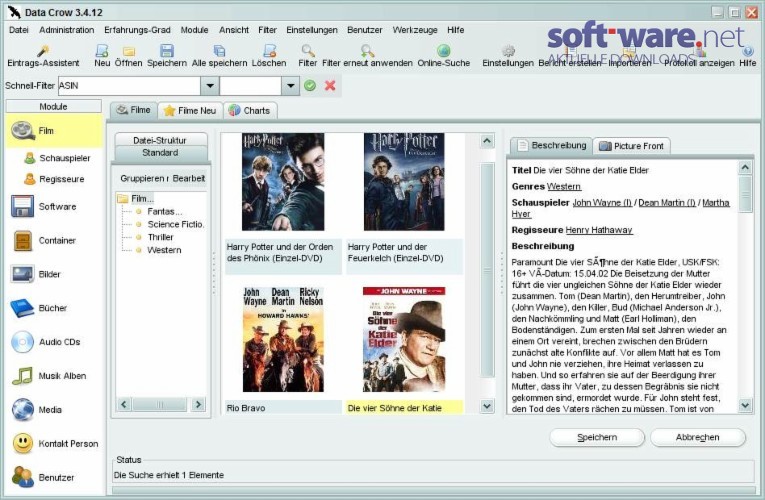
Task: Select Science Fictio. genre in tree
Action: coord(176,224)
